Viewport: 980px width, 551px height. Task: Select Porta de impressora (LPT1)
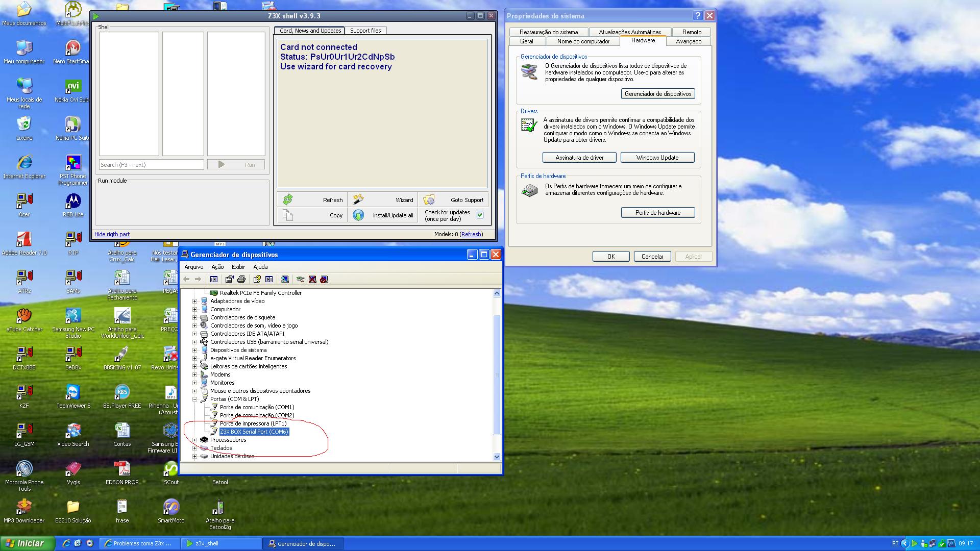253,423
